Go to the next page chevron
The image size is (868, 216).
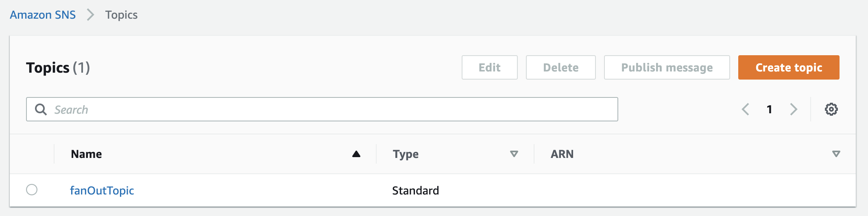[x=794, y=109]
